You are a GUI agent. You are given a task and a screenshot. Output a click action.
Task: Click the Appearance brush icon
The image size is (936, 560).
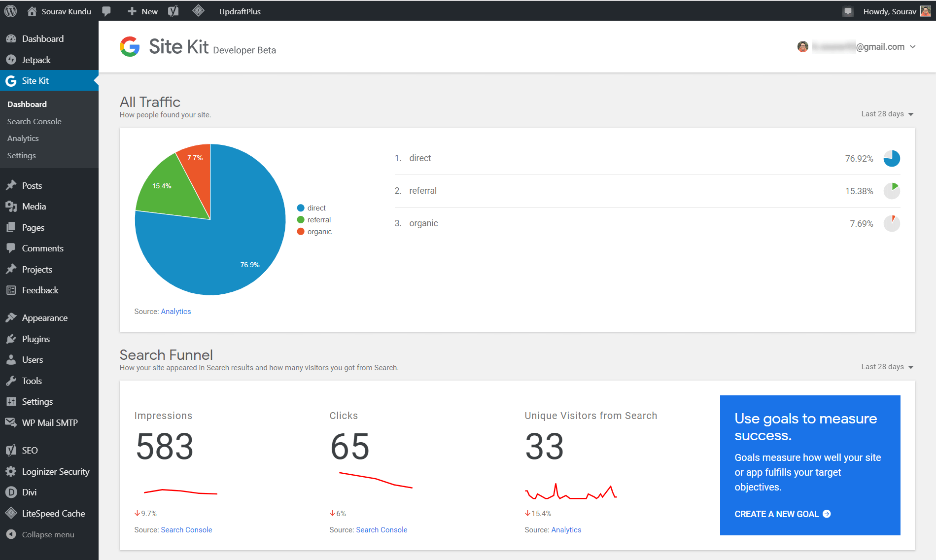coord(11,317)
